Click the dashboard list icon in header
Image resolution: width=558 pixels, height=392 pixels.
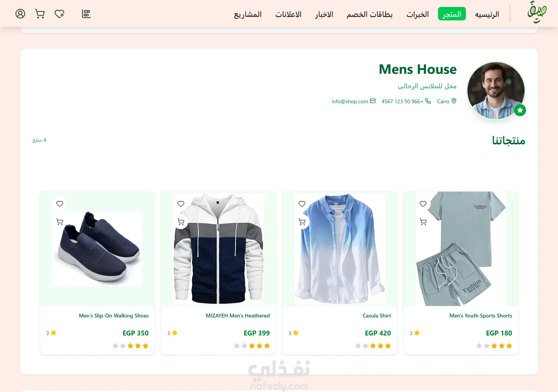pyautogui.click(x=86, y=14)
